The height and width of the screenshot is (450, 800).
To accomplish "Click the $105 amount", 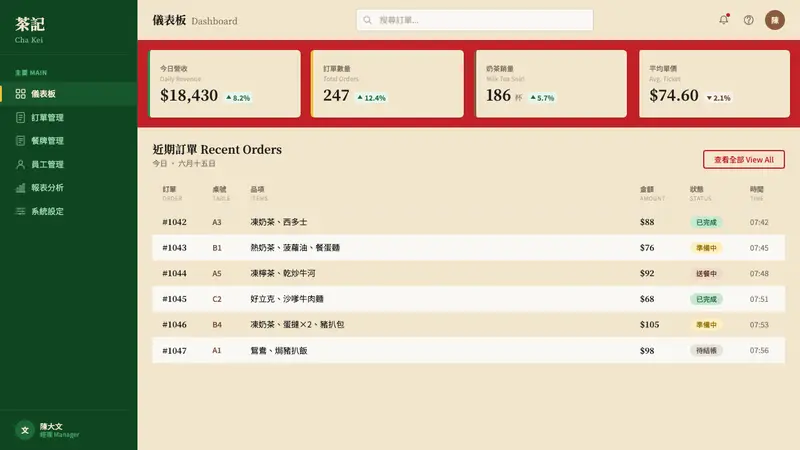I will coord(649,324).
